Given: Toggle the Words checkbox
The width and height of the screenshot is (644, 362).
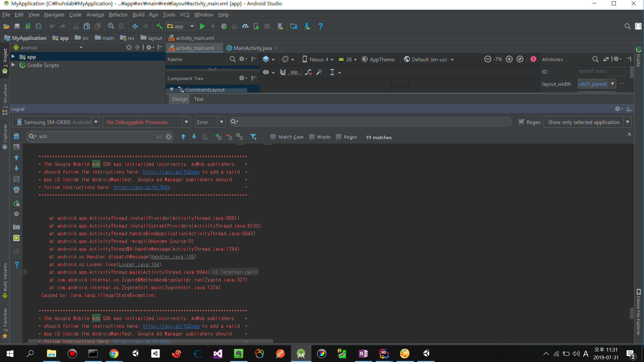Looking at the screenshot, I should 312,136.
